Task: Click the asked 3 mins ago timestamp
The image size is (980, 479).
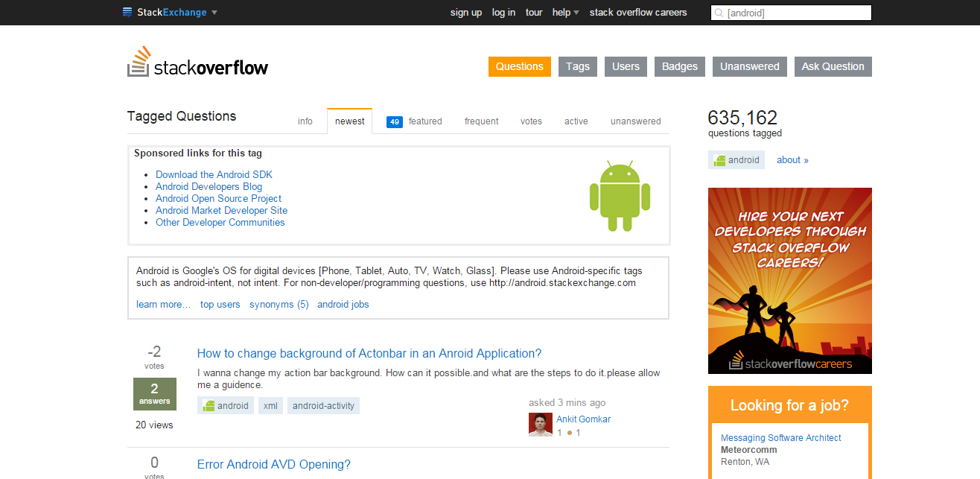Action: coord(567,403)
